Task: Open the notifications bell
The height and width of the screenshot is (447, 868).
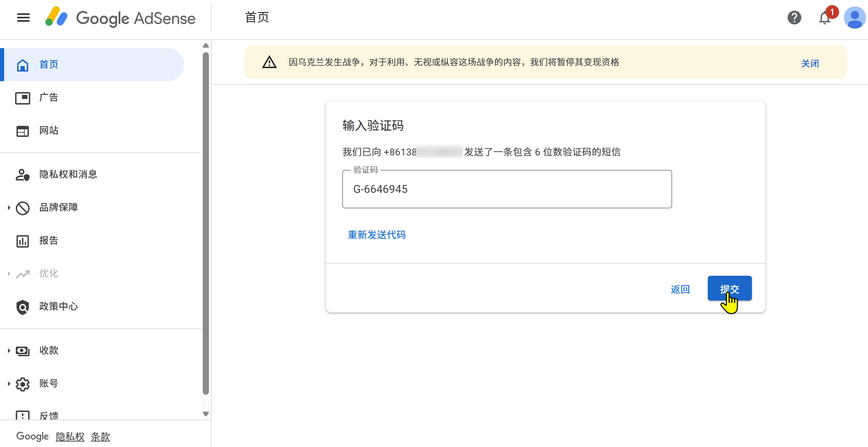Action: 825,18
